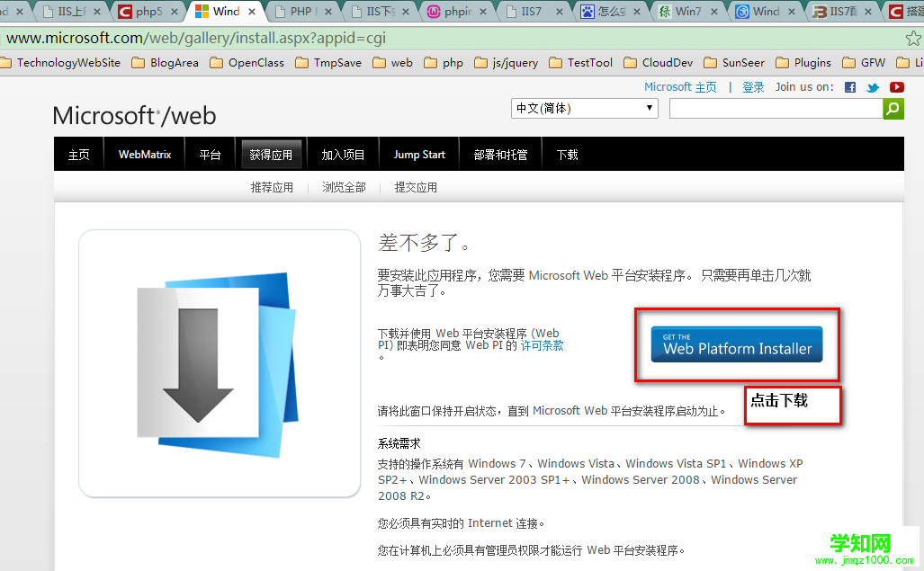This screenshot has width=924, height=571.
Task: Open the SunSeer bookmark folder
Action: pos(734,62)
